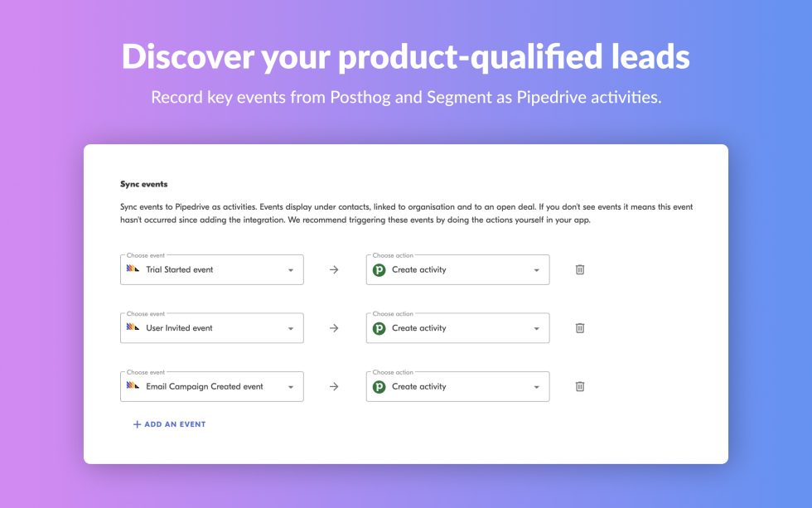Viewport: 812px width, 508px height.
Task: Click 'Create activity' text in Email Campaign row
Action: point(419,387)
